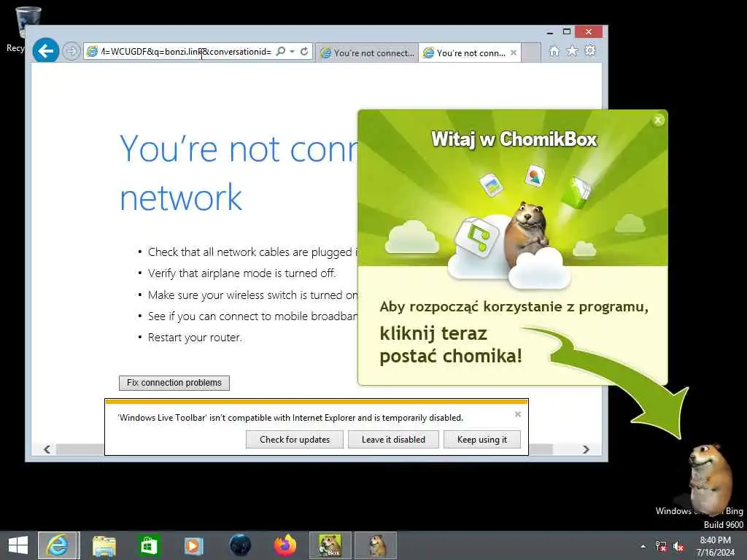Open a new tab in Internet Explorer

[531, 52]
